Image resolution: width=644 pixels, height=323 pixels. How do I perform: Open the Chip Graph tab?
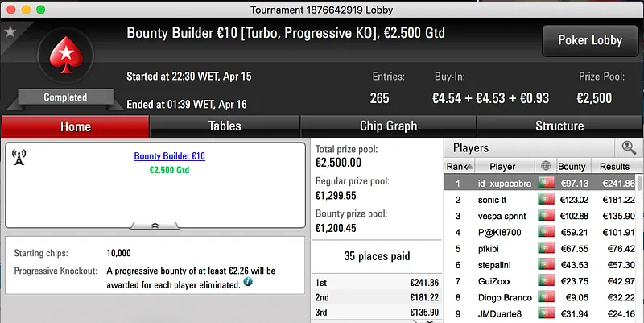[x=388, y=126]
